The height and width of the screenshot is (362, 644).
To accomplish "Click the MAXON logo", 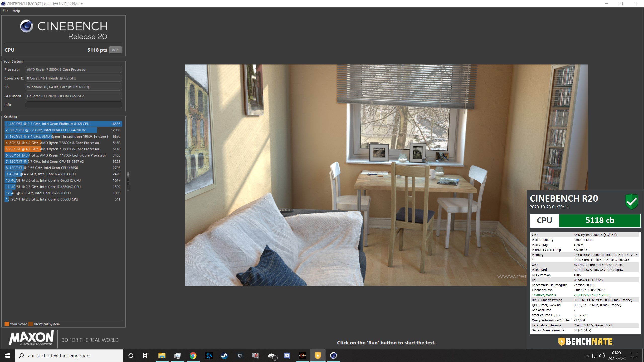I will (x=31, y=338).
